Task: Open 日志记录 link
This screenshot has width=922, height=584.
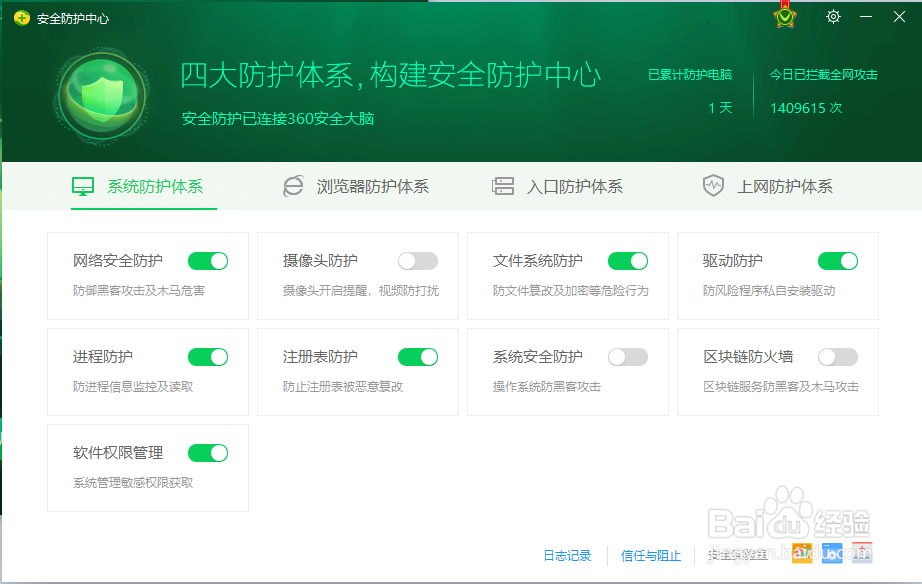Action: 567,556
